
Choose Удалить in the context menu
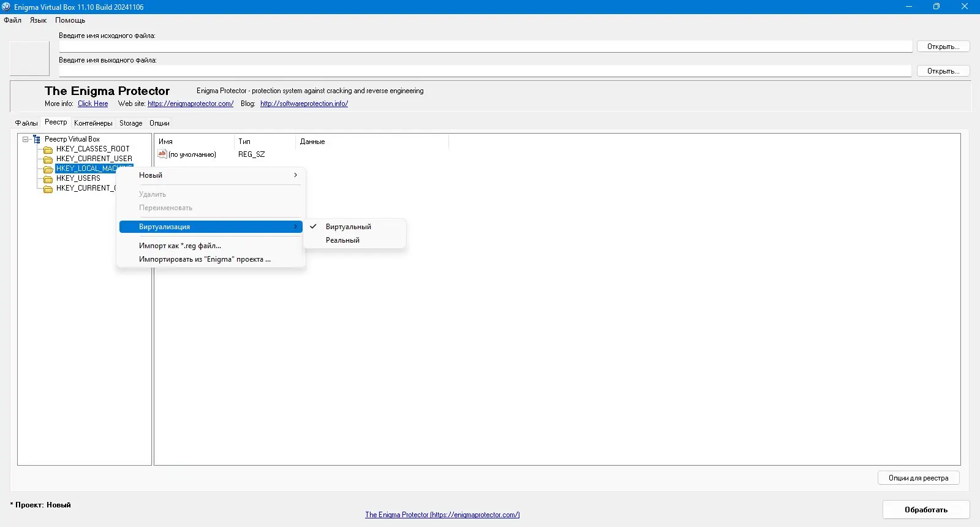tap(211, 194)
